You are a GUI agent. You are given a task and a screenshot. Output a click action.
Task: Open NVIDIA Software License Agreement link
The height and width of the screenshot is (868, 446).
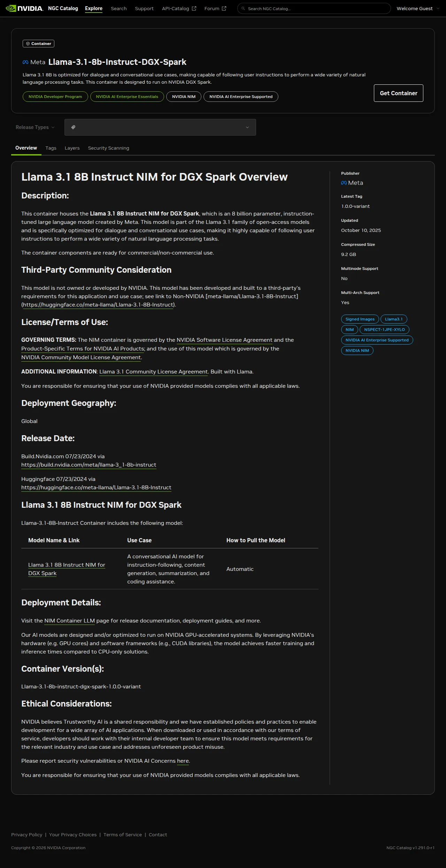click(224, 340)
